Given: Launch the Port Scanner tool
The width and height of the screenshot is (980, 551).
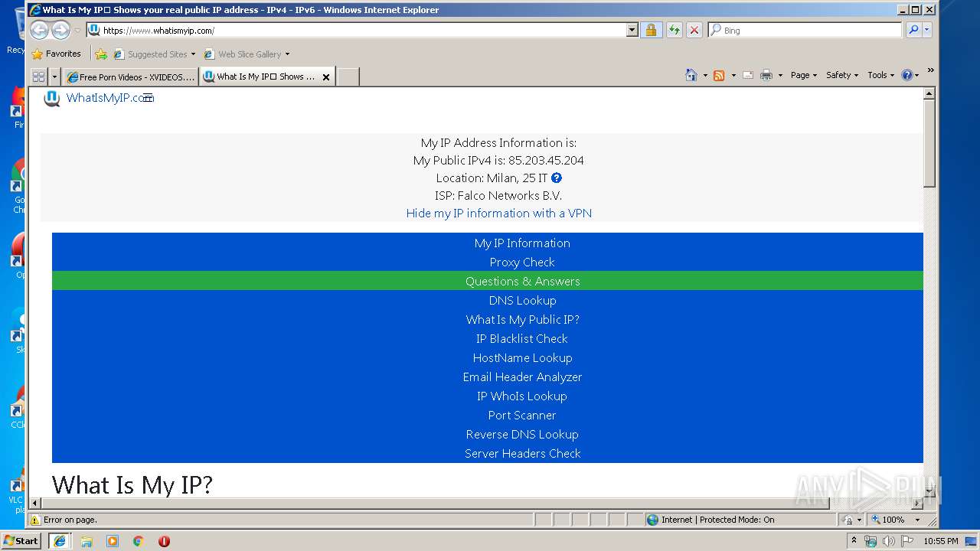Looking at the screenshot, I should coord(522,416).
